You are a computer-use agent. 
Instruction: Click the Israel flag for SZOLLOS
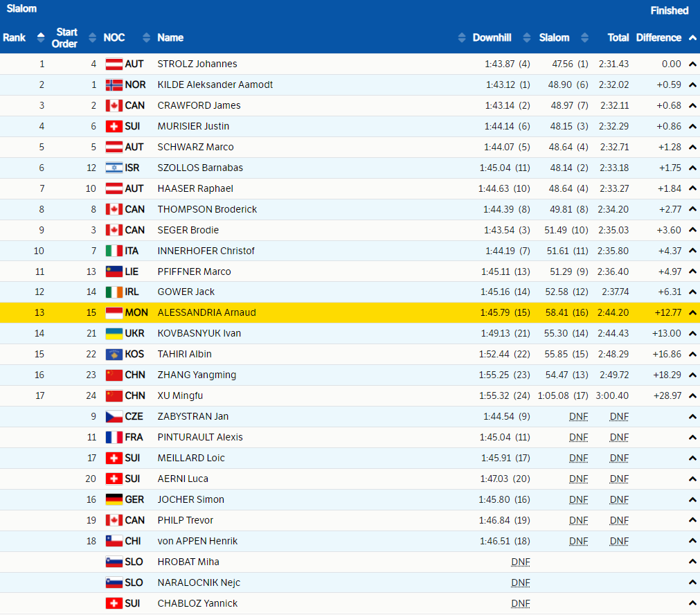tap(114, 168)
